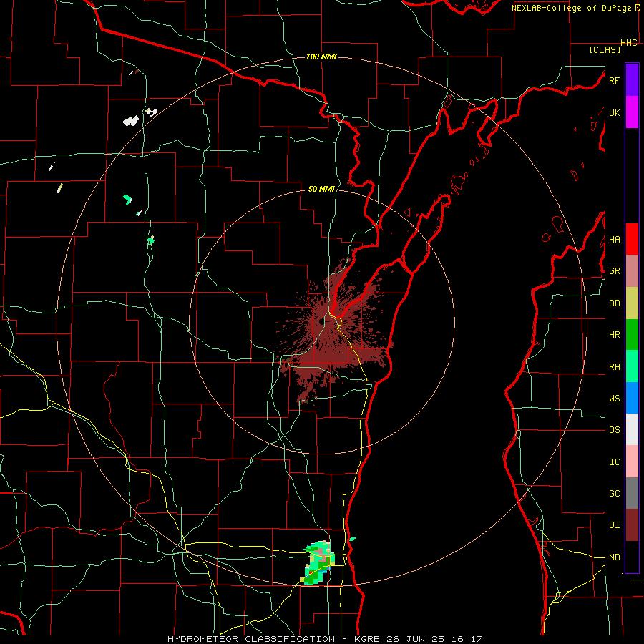The height and width of the screenshot is (644, 644).
Task: Select the 'GR' legend label text
Action: (x=614, y=271)
